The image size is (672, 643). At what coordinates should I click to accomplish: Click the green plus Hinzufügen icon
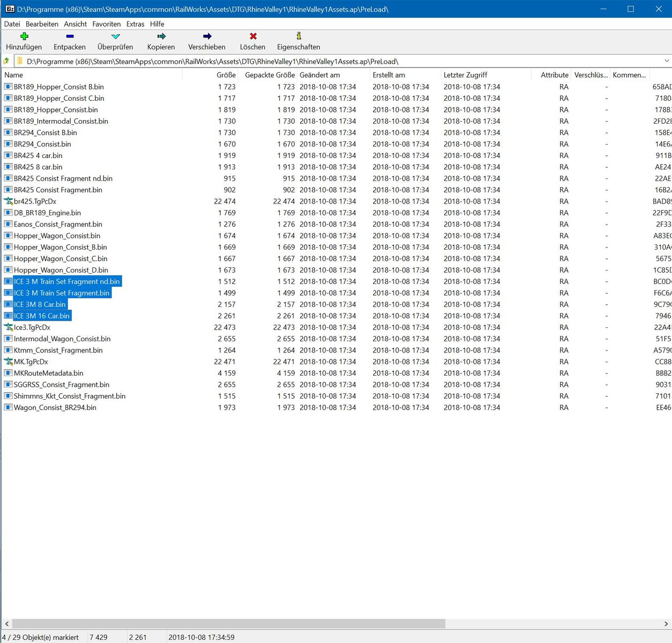24,36
